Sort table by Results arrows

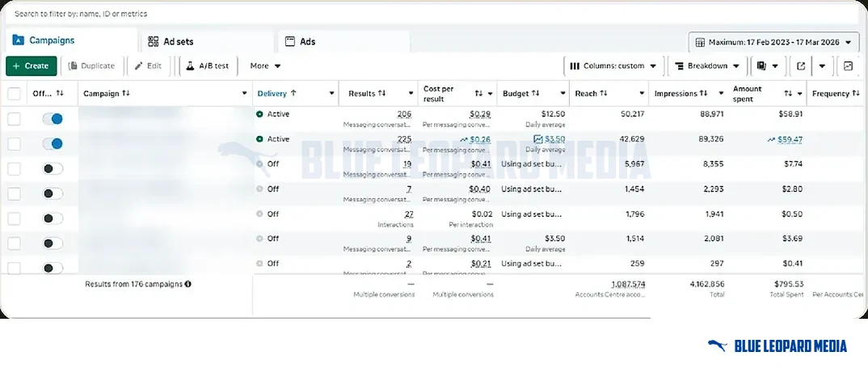pyautogui.click(x=382, y=94)
